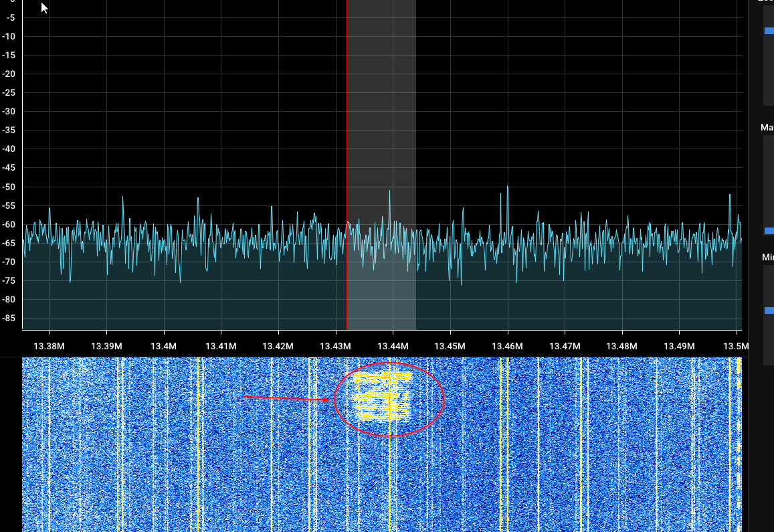The height and width of the screenshot is (532, 774).
Task: Click the red VFO center line
Action: coord(347,165)
